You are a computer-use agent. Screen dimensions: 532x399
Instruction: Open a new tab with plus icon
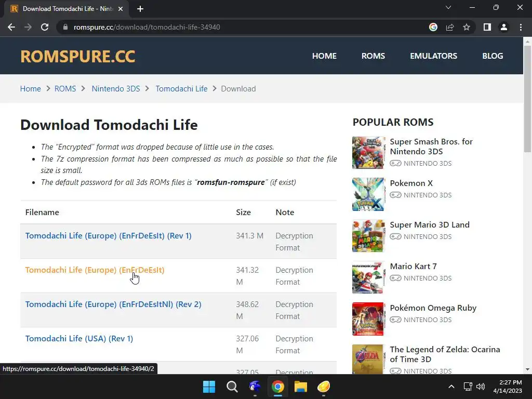(x=140, y=9)
